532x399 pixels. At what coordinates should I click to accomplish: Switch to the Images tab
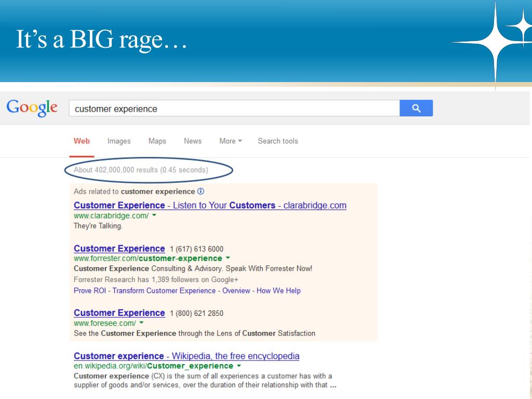pyautogui.click(x=119, y=141)
